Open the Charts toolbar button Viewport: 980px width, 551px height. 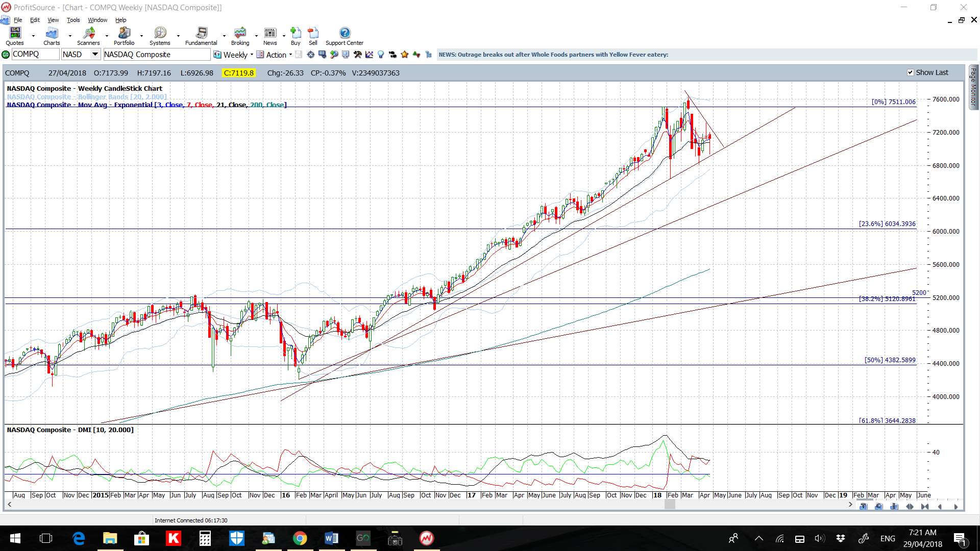52,37
